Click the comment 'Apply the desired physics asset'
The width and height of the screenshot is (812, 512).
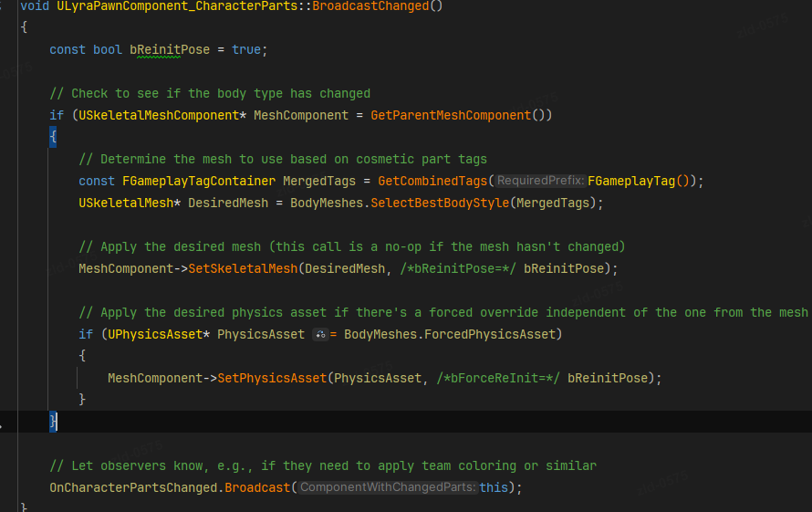pyautogui.click(x=443, y=312)
